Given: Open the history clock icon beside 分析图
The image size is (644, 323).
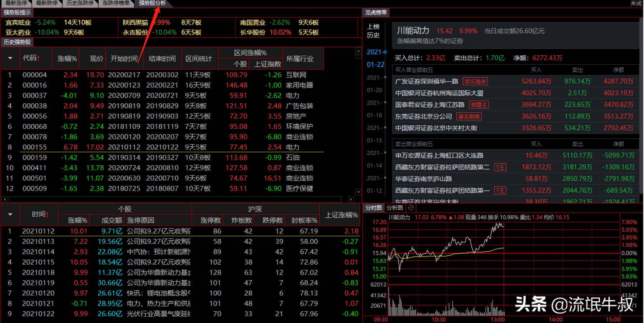Looking at the screenshot, I should pos(411,208).
